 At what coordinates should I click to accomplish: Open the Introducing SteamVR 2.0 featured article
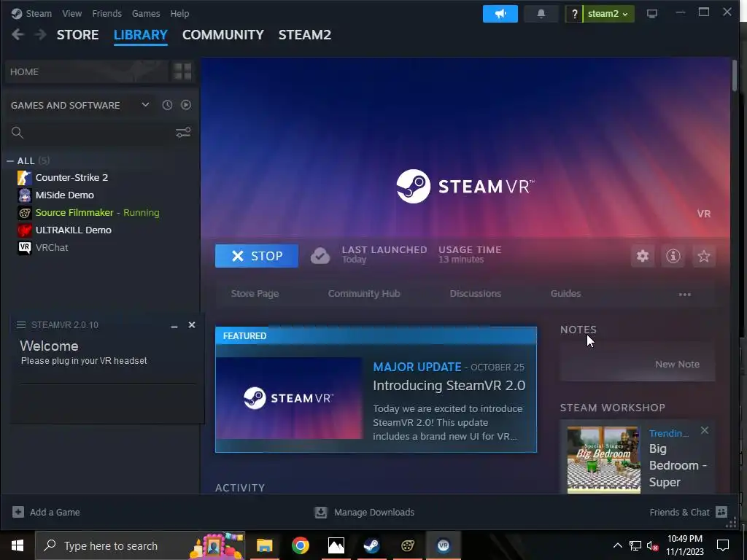(449, 385)
